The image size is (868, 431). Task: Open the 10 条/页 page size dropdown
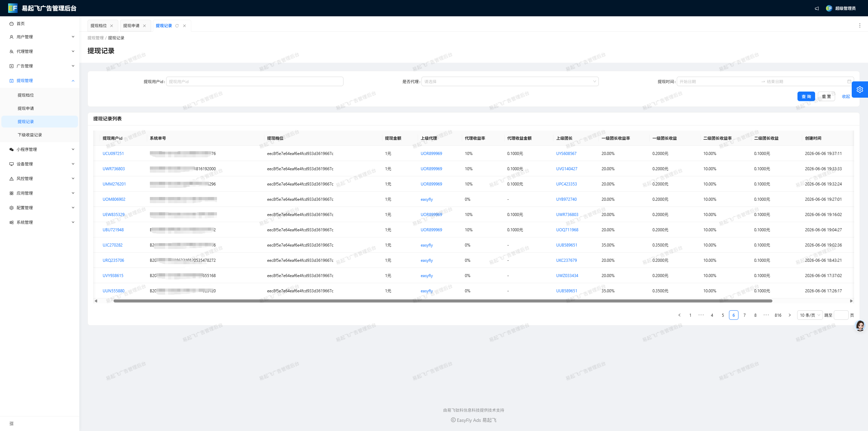810,315
